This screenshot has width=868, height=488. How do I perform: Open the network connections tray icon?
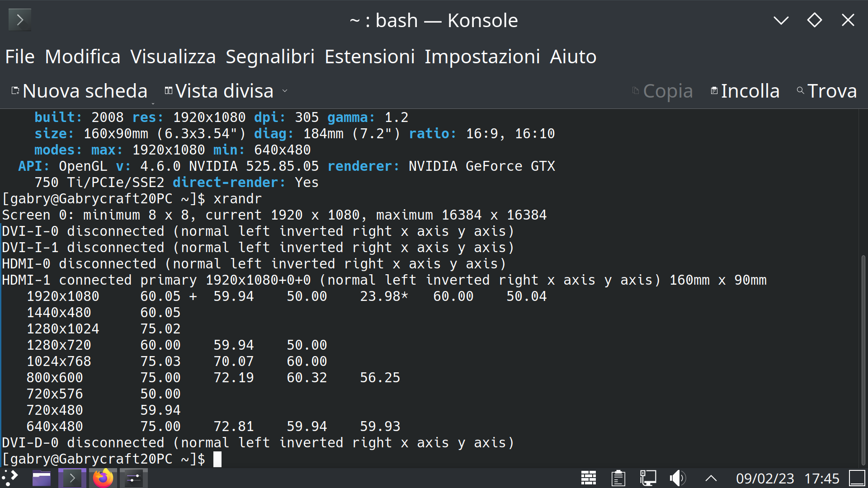(x=648, y=478)
